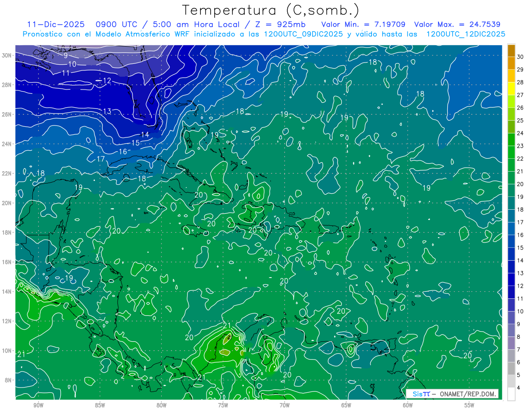Click the '17' contour label on the map
Screen dimensions: 532x411
point(101,159)
